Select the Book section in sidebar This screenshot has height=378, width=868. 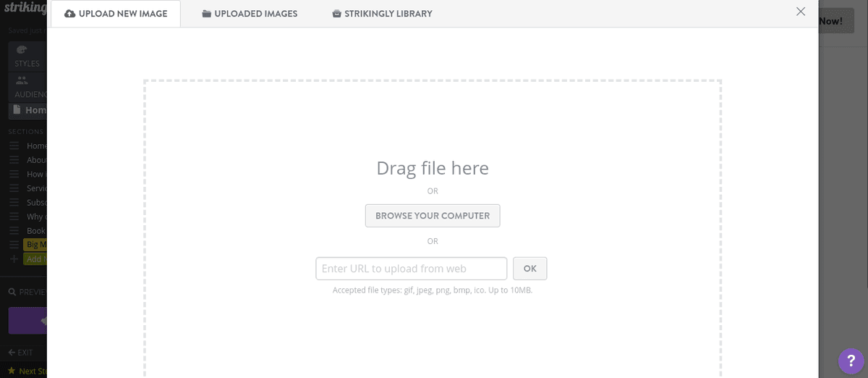27,230
